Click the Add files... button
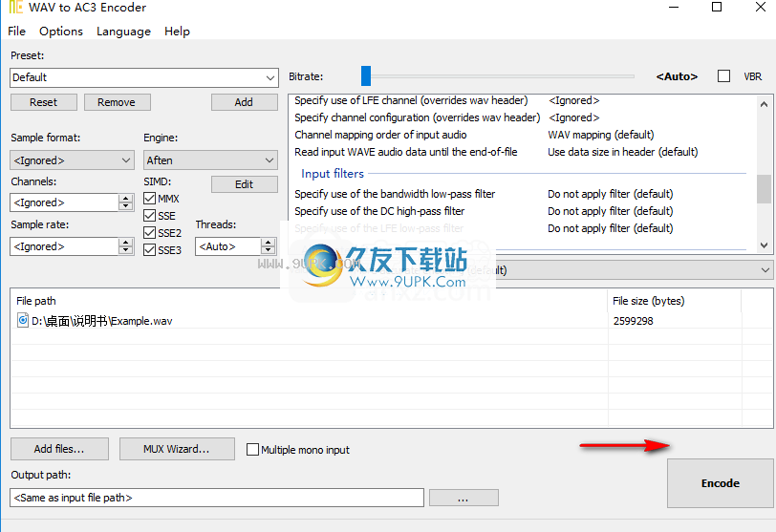 click(x=59, y=449)
